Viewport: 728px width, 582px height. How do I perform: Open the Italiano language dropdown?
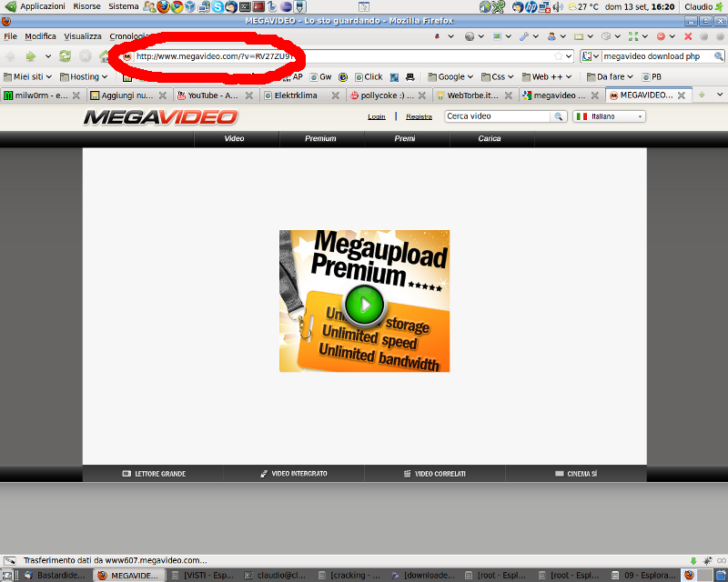(609, 116)
